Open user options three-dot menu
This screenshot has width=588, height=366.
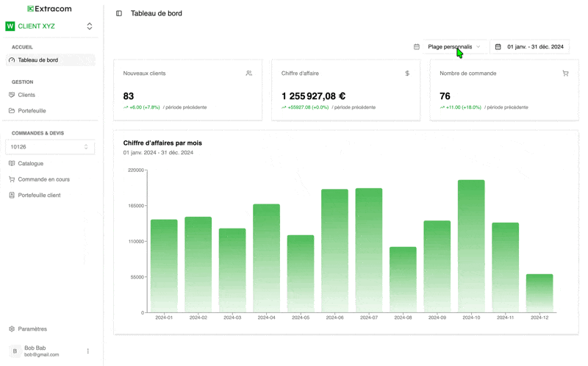point(88,351)
